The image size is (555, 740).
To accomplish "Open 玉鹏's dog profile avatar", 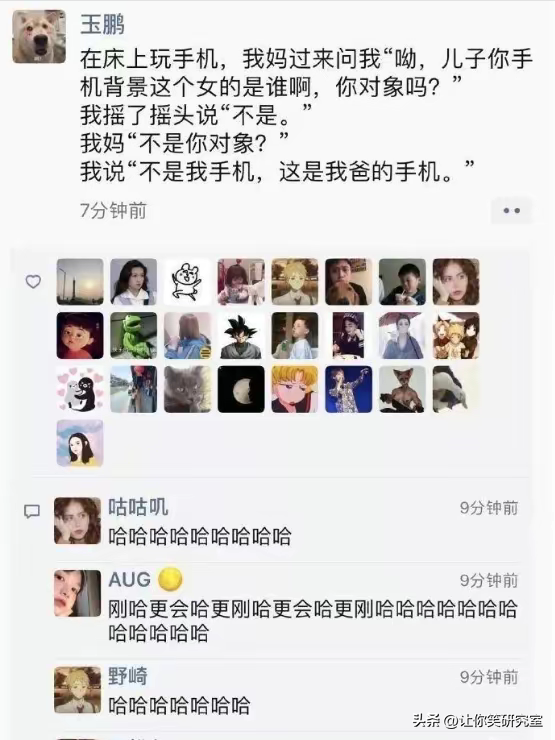I will [39, 37].
